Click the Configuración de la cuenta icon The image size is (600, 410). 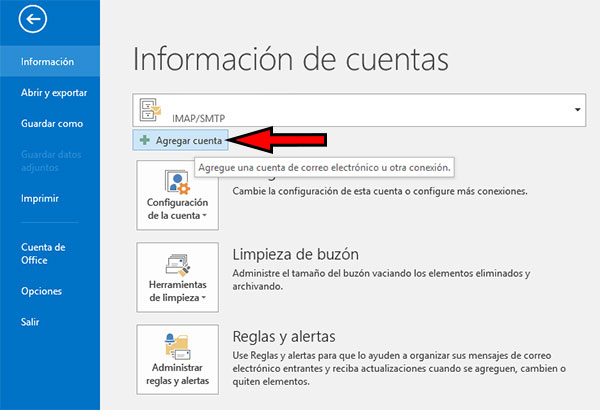(175, 184)
